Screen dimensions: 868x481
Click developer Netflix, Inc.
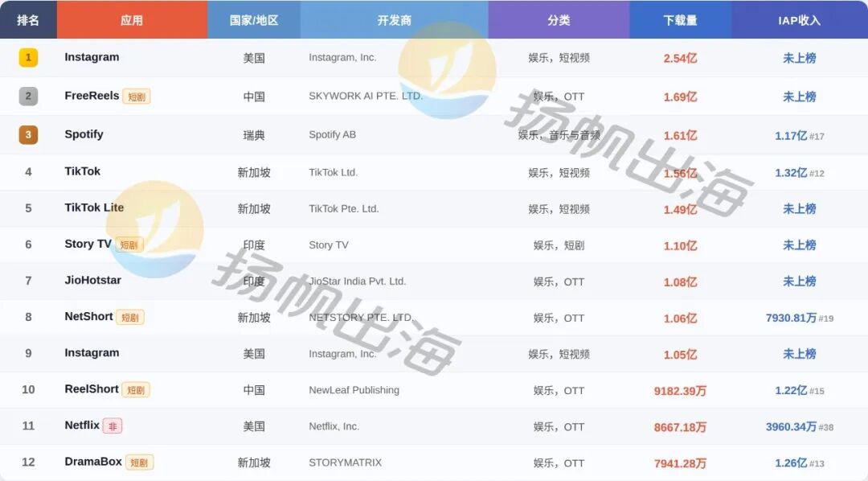334,426
